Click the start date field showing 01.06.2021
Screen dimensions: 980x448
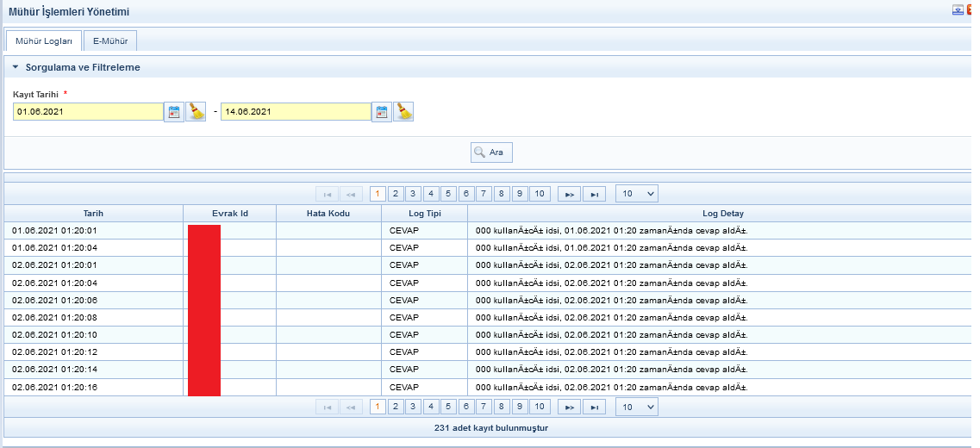pos(88,112)
